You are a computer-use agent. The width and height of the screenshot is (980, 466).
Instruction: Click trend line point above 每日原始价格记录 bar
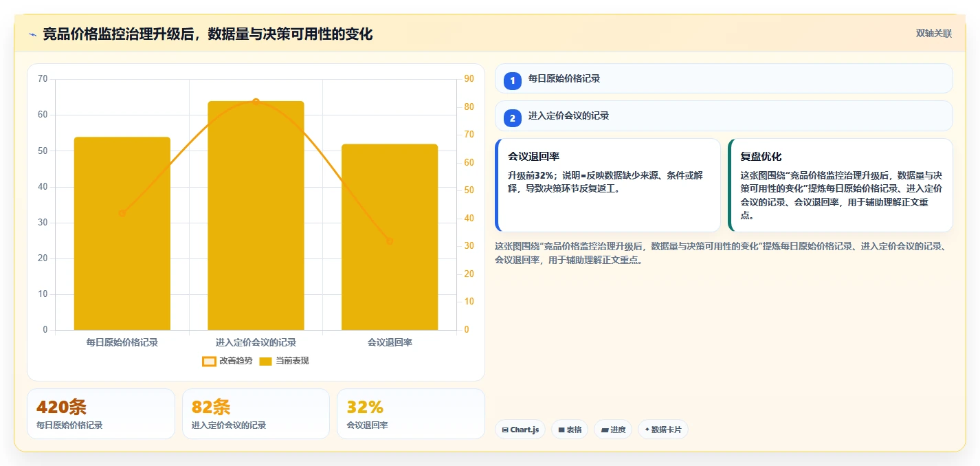point(122,213)
